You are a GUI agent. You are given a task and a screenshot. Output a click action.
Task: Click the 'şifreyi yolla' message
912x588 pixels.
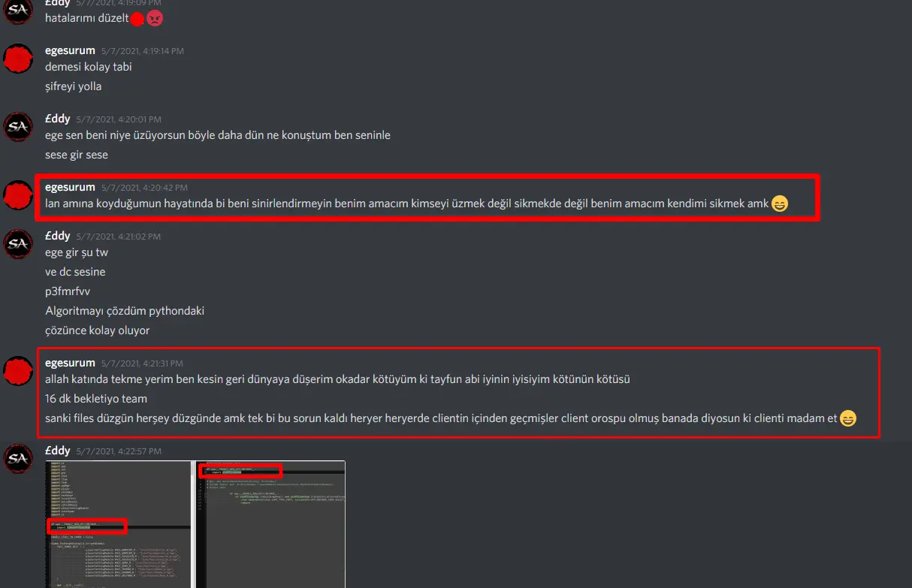(x=73, y=86)
